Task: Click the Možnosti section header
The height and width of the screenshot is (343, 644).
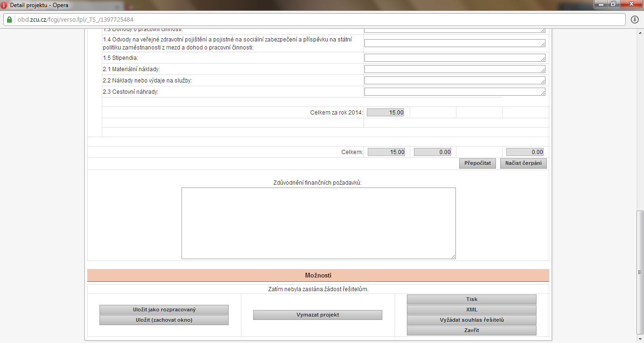Action: 318,275
